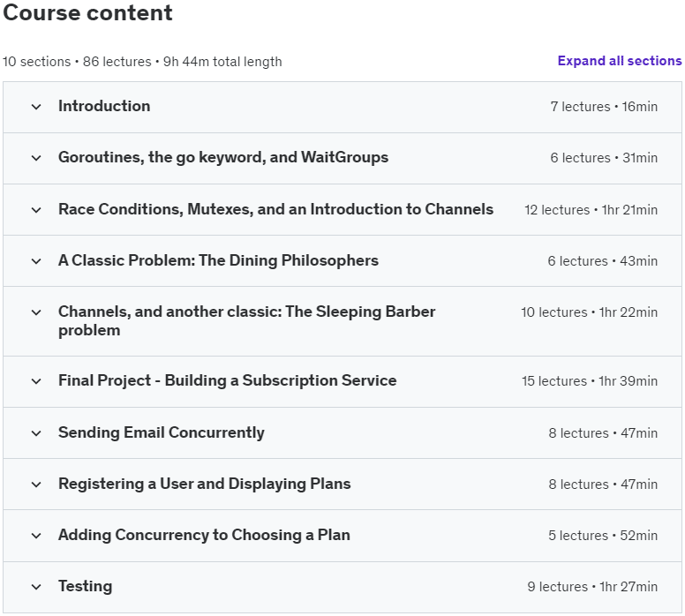This screenshot has height=616, width=685.
Task: Expand Goroutines, the go keyword section chevron
Action: (36, 158)
